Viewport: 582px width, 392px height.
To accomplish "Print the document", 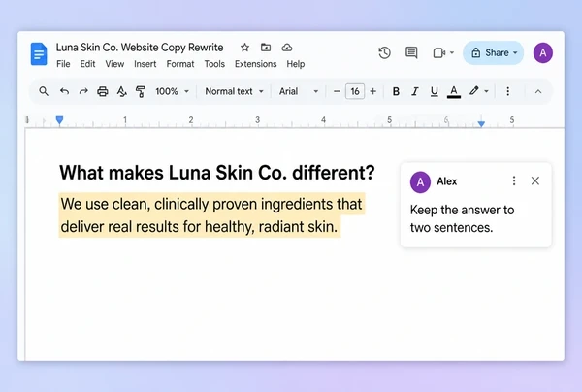I will point(103,91).
